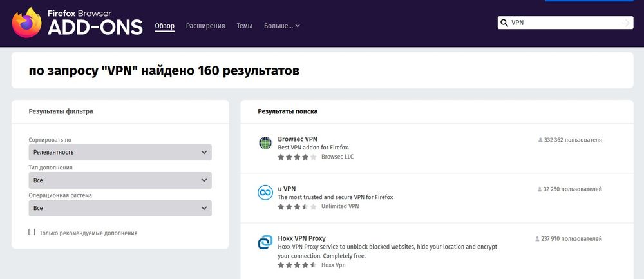644x279 pixels.
Task: Click the Hoxx VPN Proxy icon
Action: [x=265, y=243]
